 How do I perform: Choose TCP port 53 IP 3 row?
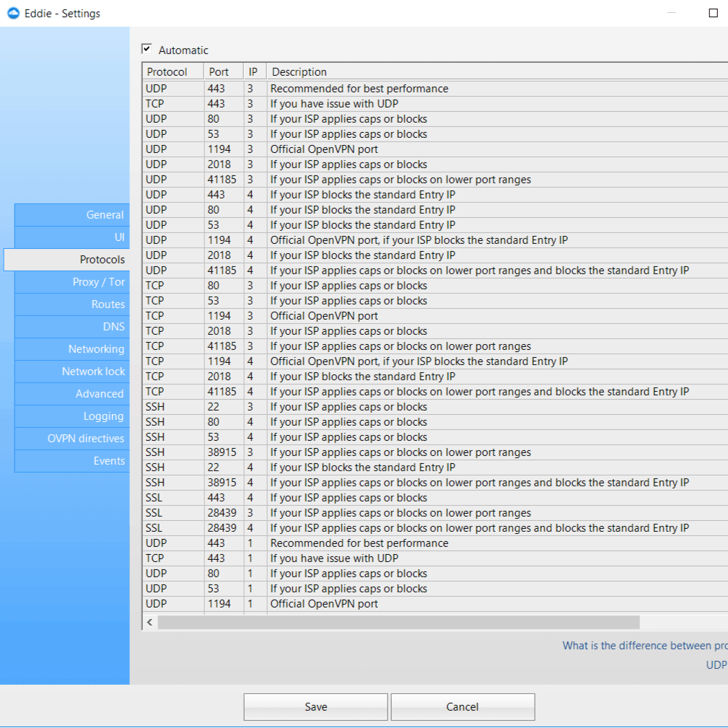(x=435, y=301)
